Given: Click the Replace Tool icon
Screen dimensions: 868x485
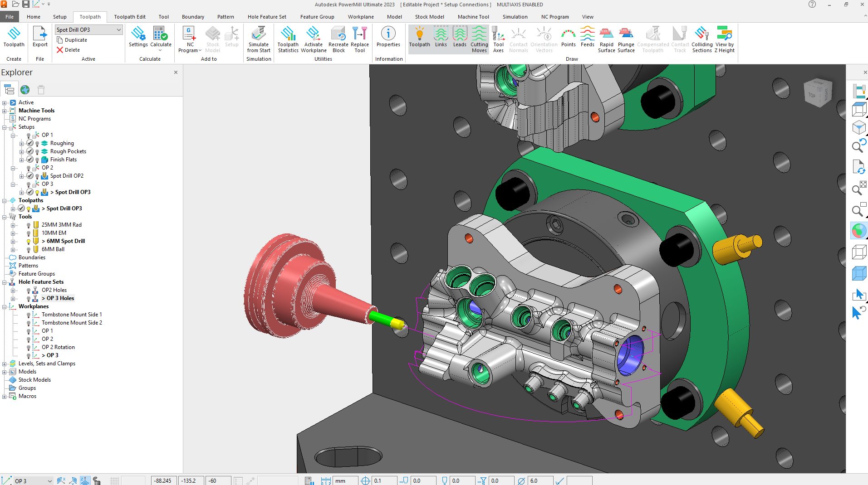Looking at the screenshot, I should pyautogui.click(x=360, y=39).
